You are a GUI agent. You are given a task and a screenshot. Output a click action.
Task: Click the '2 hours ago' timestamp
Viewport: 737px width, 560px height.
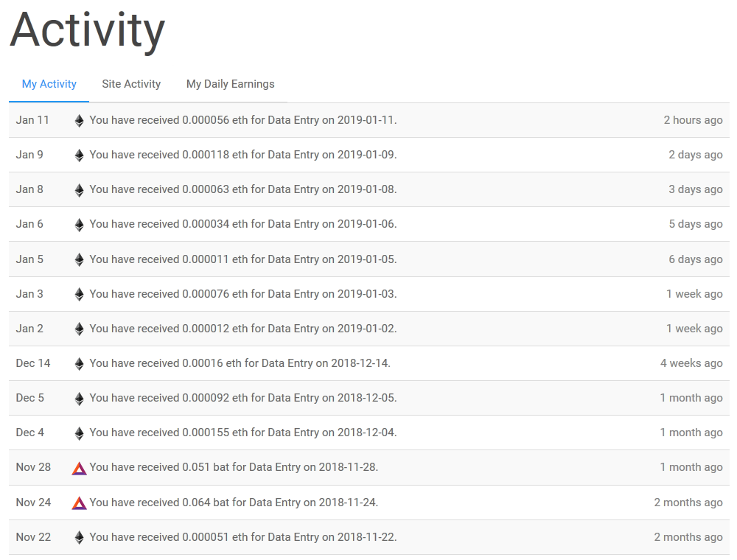click(x=693, y=120)
